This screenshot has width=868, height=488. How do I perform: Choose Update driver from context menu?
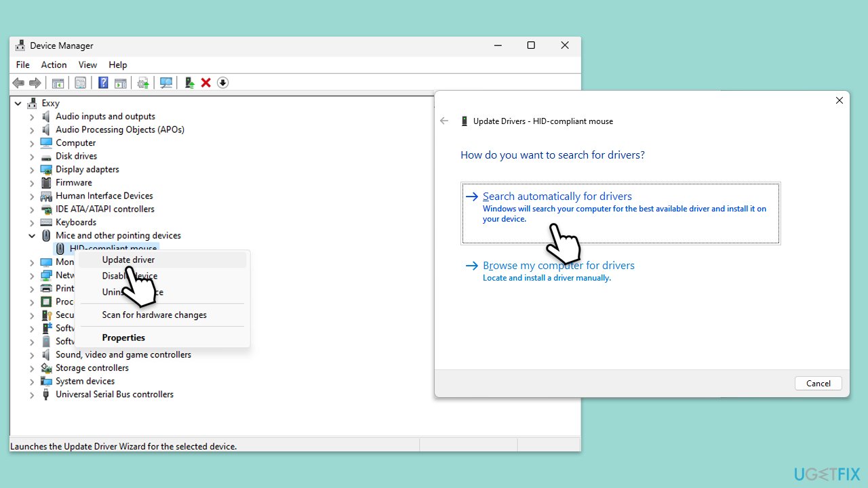tap(162, 260)
